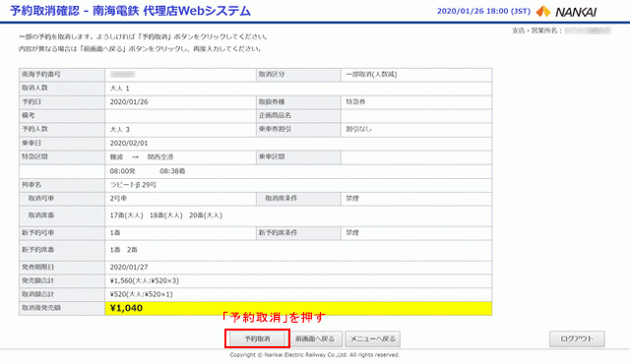Viewport: 630px width, 364px height.
Task: Click the timestamp 2020/01/26 18:00 (JST)
Action: click(x=483, y=11)
